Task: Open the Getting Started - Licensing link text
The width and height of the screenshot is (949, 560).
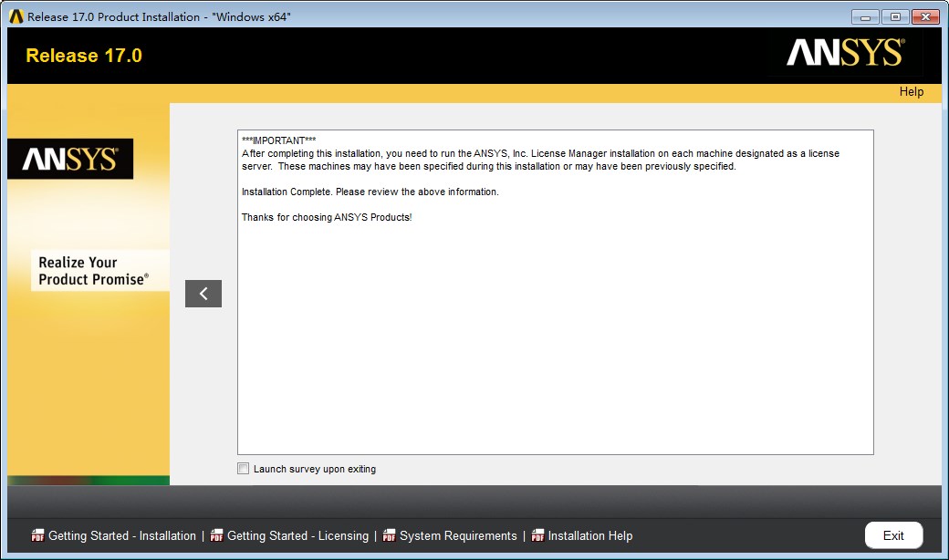Action: point(297,536)
